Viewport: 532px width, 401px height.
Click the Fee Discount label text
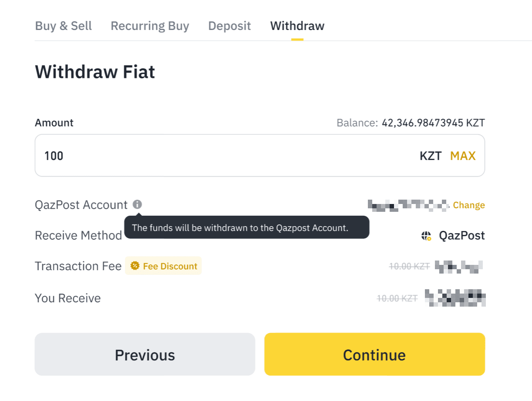click(x=170, y=266)
